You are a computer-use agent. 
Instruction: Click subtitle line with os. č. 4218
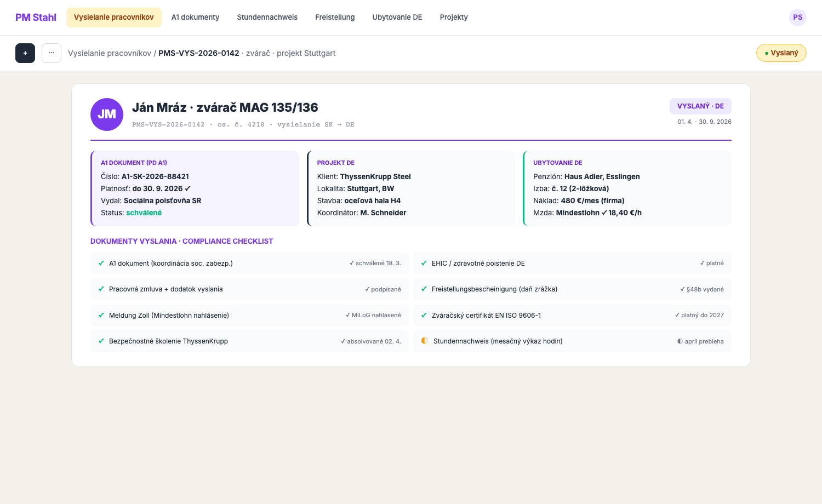point(243,124)
